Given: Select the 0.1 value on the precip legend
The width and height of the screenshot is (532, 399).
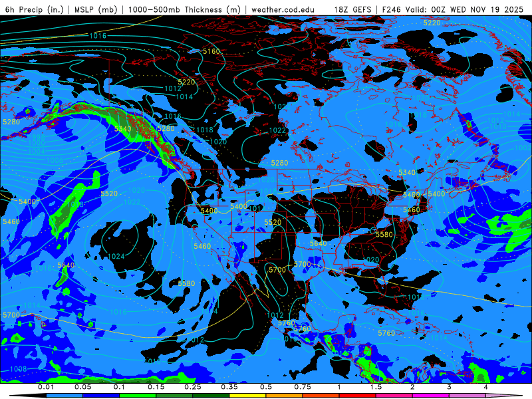Looking at the screenshot, I should pos(119,387).
